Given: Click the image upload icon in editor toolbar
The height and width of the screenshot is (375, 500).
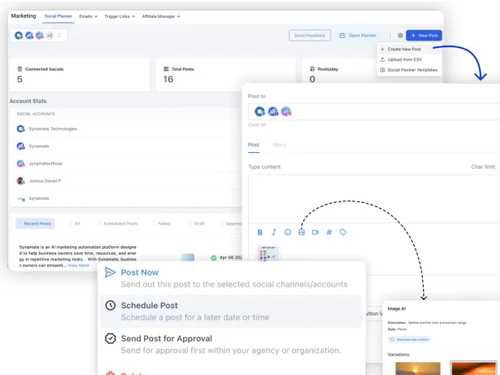Looking at the screenshot, I should [302, 232].
